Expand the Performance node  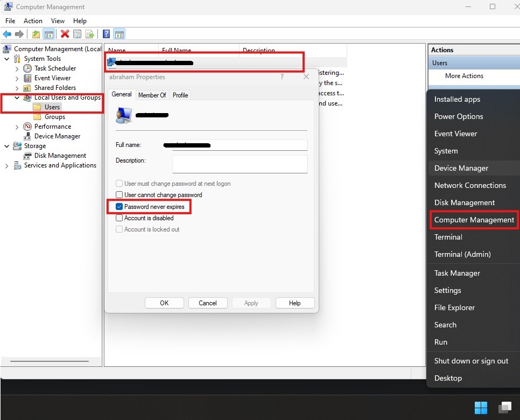(x=17, y=127)
